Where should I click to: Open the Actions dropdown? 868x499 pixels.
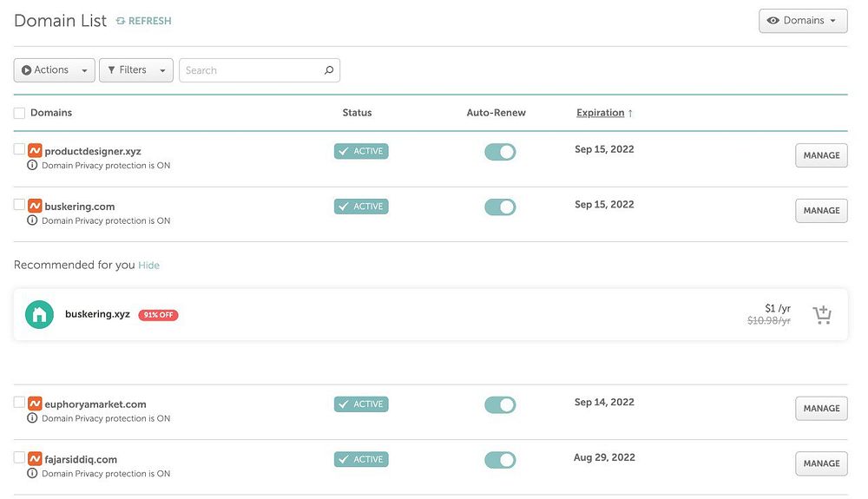pyautogui.click(x=54, y=70)
